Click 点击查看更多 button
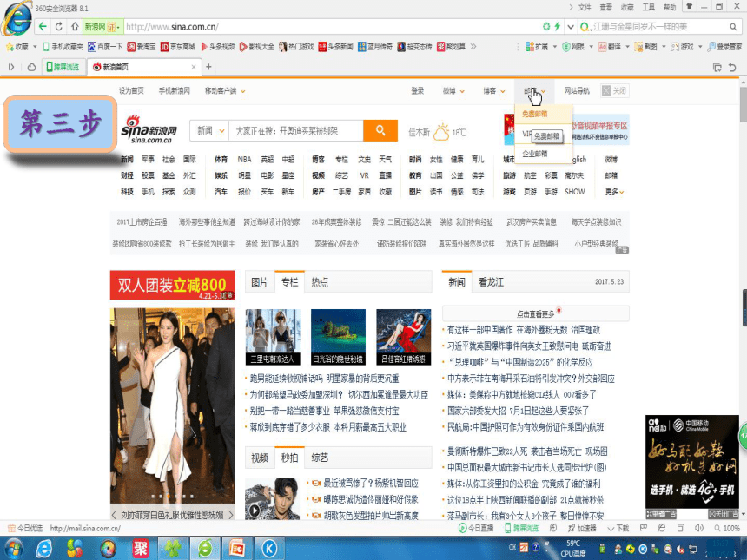The height and width of the screenshot is (560, 747). click(x=535, y=313)
